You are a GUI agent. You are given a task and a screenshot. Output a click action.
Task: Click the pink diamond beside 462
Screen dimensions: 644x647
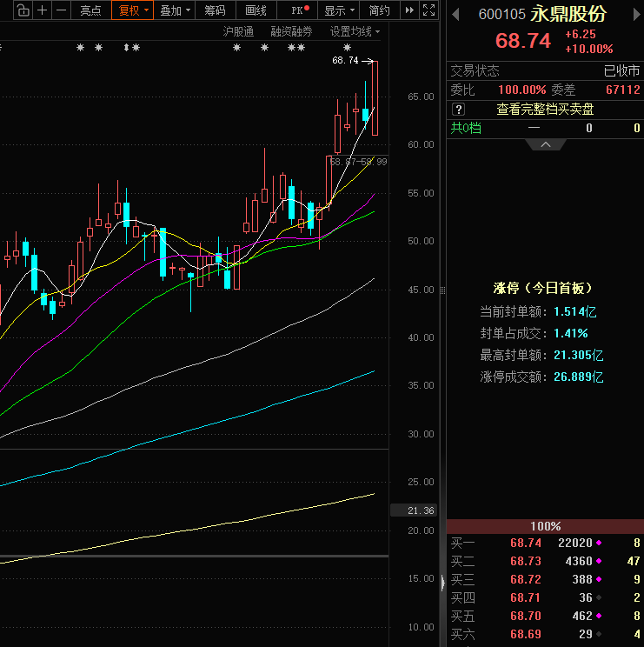coord(599,616)
